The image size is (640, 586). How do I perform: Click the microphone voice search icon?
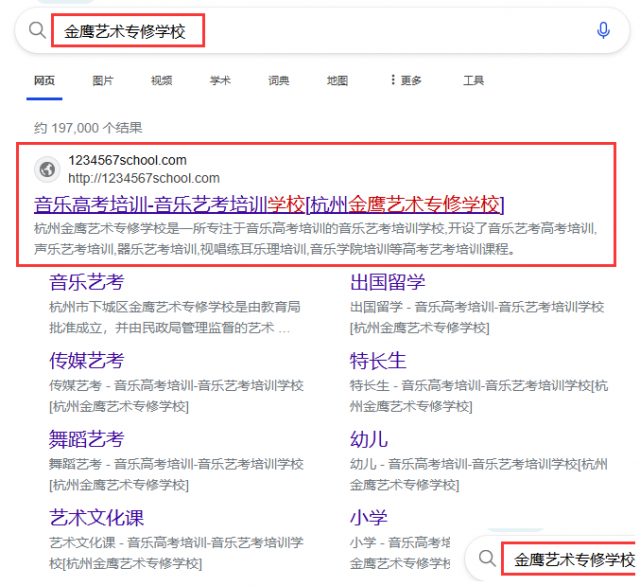click(x=603, y=30)
